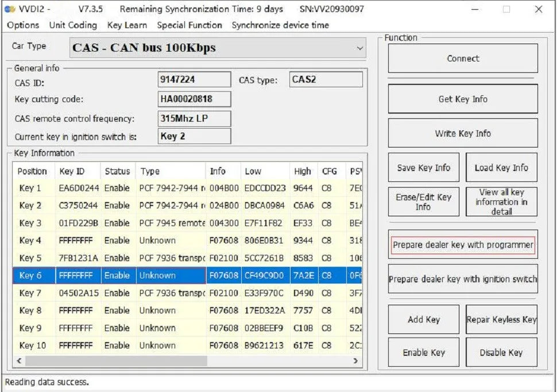Click the Get Key Info button
Screen dimensions: 557x392
point(463,99)
